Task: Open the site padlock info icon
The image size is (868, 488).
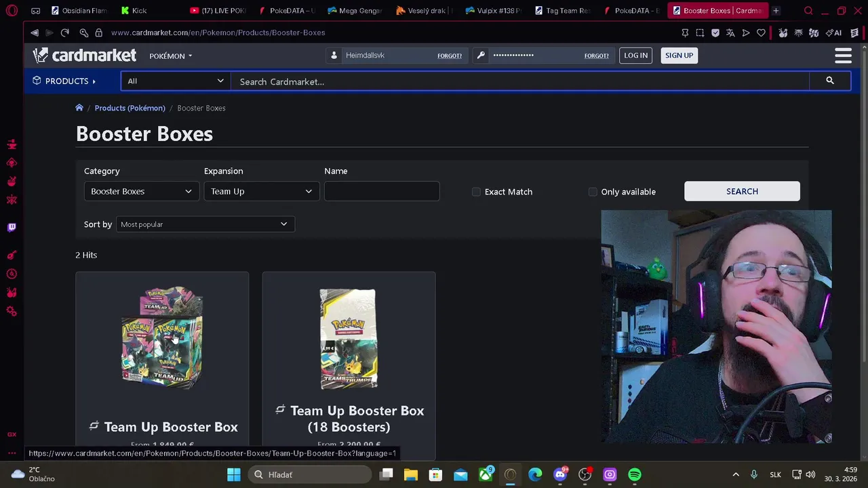Action: [99, 33]
